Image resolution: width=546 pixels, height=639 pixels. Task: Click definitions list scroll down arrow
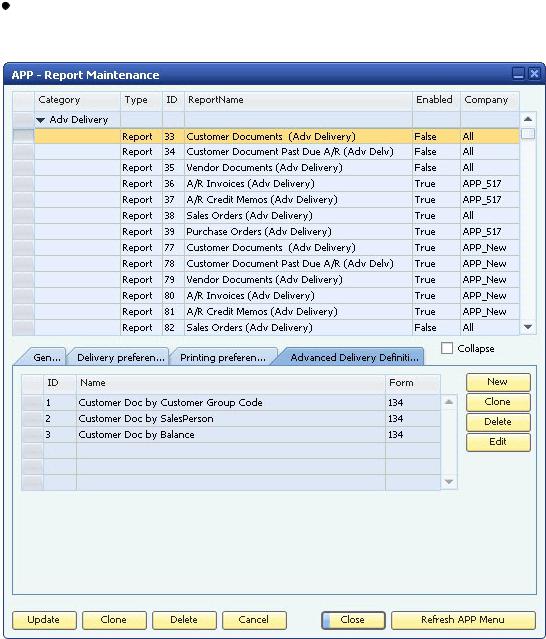click(449, 482)
